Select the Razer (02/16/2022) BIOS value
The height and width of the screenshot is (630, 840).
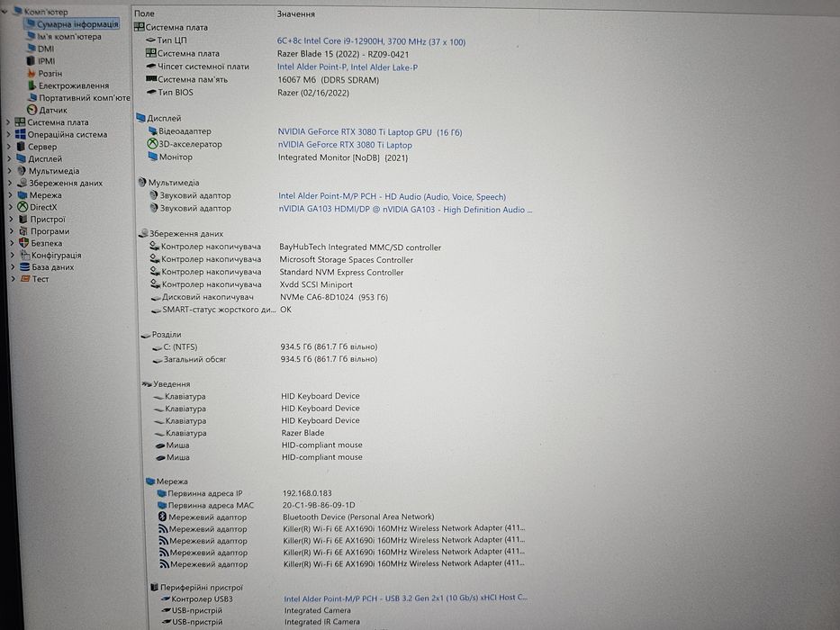[312, 93]
